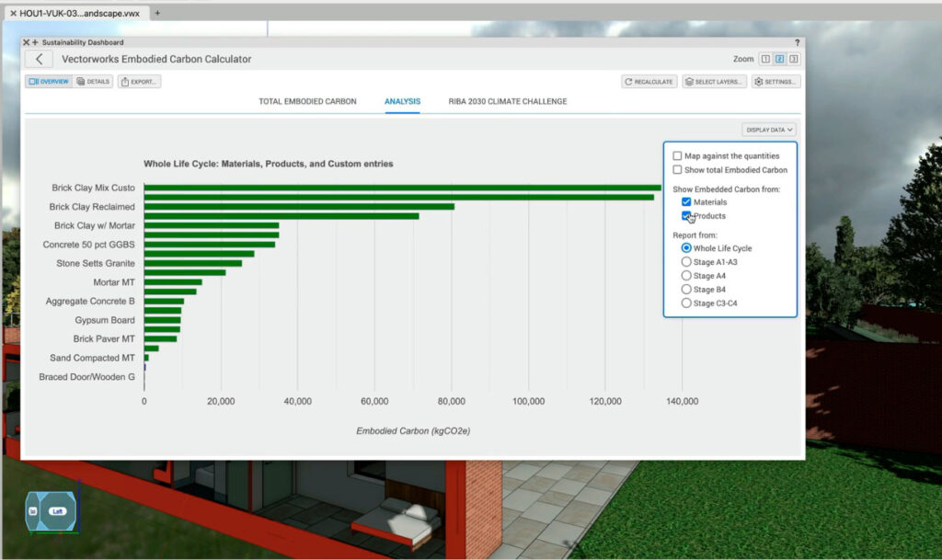Open the RIBA 2030 Climate Challenge tab
Image resolution: width=942 pixels, height=560 pixels.
point(507,101)
